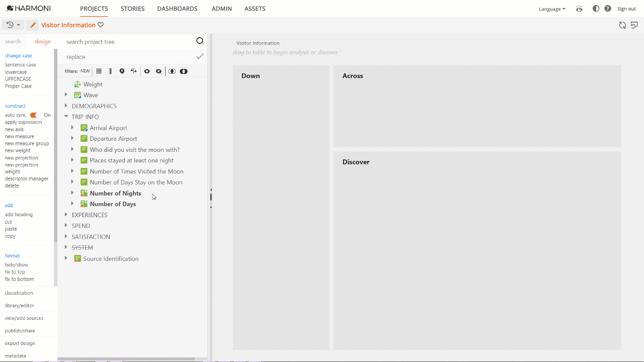
Task: Click the Wave table icon
Action: click(77, 95)
